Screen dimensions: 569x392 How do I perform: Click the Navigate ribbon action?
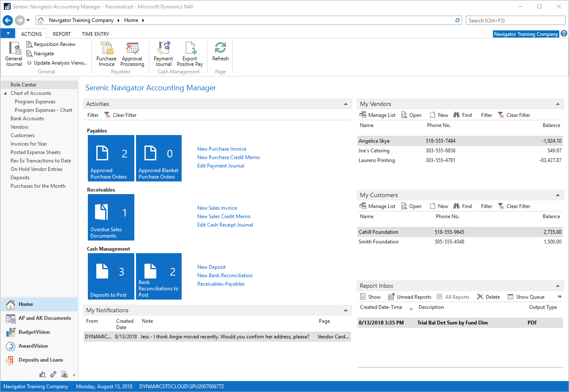[40, 54]
